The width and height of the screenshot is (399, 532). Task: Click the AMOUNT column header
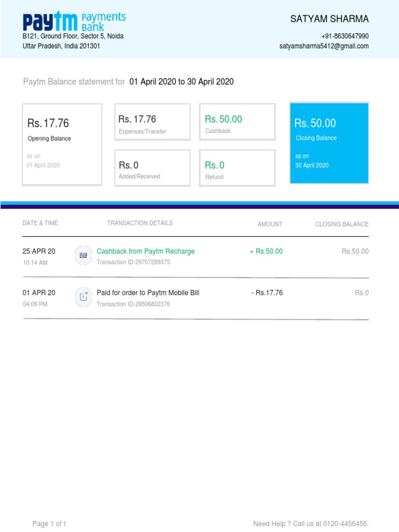(270, 224)
